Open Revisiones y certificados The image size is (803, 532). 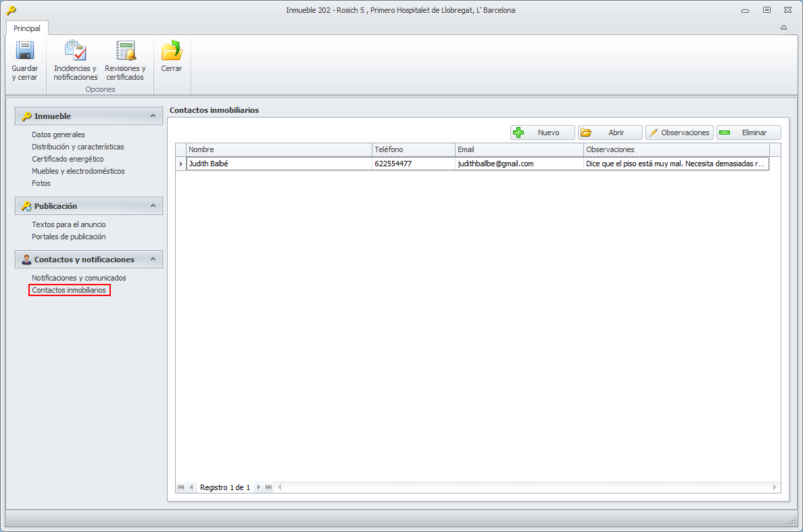(125, 61)
